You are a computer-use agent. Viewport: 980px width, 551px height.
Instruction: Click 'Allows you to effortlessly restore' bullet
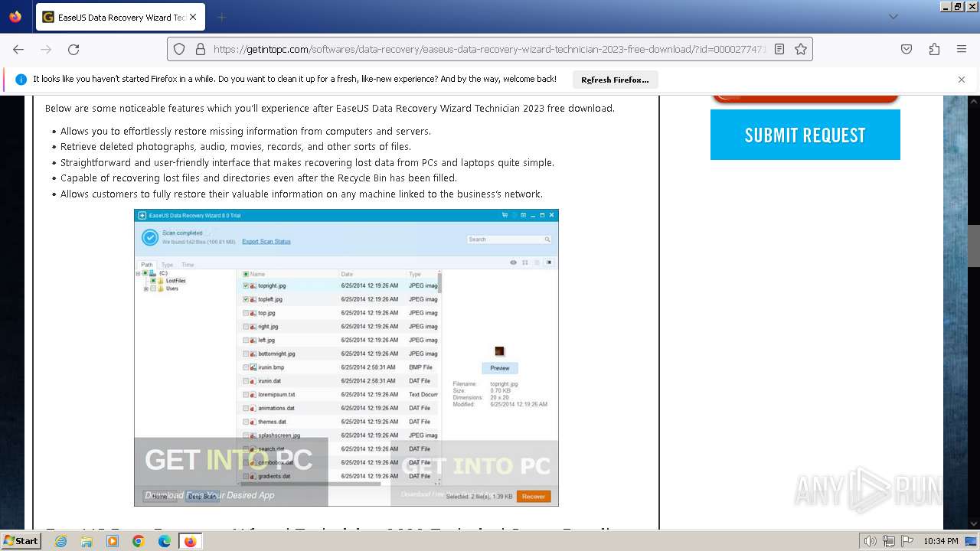tap(246, 131)
